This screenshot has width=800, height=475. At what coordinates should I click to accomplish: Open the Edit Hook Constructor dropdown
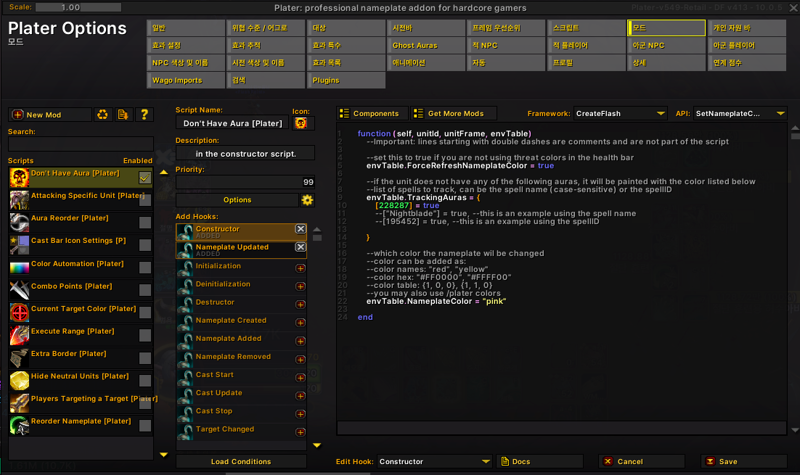[435, 461]
